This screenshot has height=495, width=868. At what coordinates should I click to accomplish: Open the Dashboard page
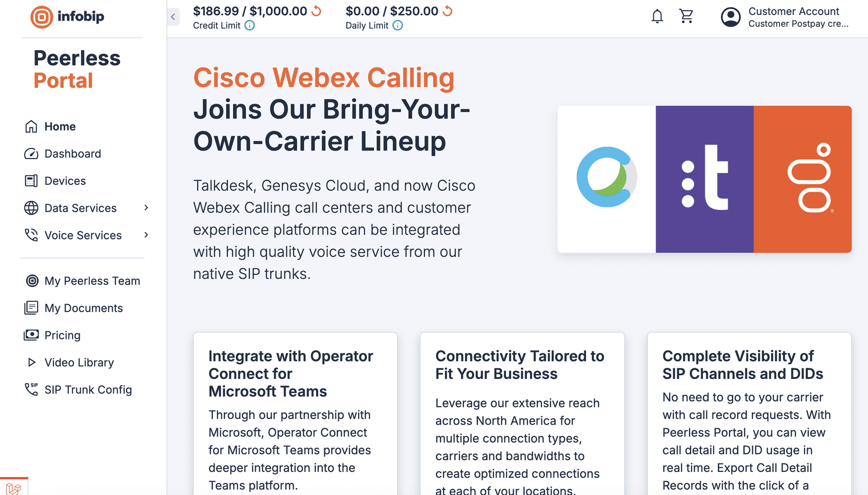[x=72, y=154]
